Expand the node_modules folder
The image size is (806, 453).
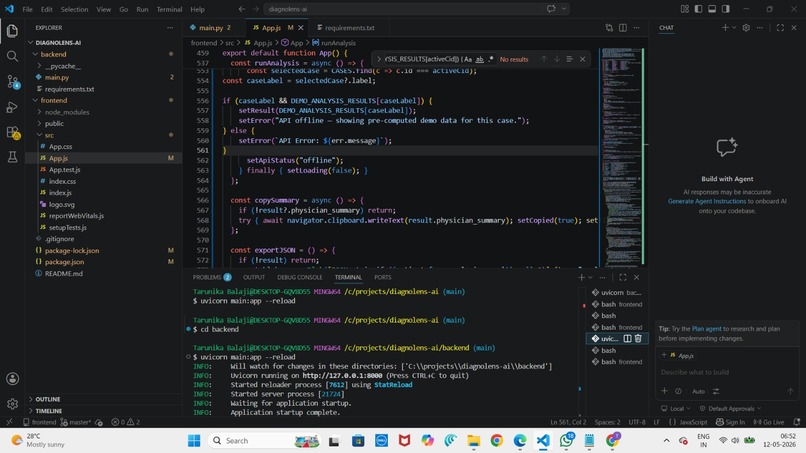(x=67, y=112)
